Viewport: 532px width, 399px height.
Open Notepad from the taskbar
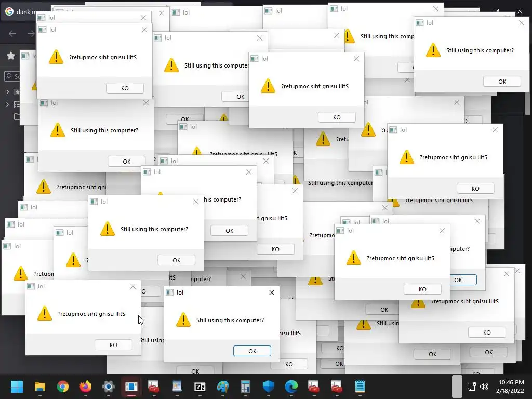pos(360,387)
